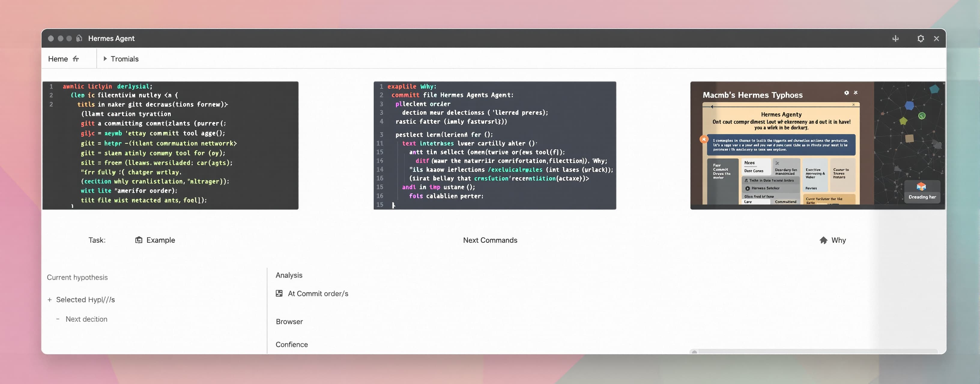This screenshot has width=980, height=384.
Task: Click the Macmb's Hermes Typhoes title
Action: pos(752,95)
